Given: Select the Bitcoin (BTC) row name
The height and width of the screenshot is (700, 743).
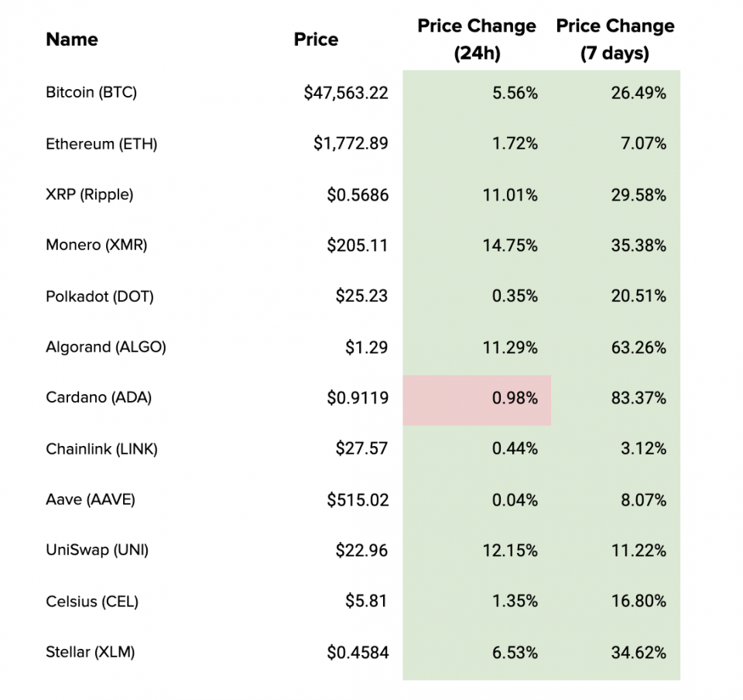Looking at the screenshot, I should click(x=91, y=93).
